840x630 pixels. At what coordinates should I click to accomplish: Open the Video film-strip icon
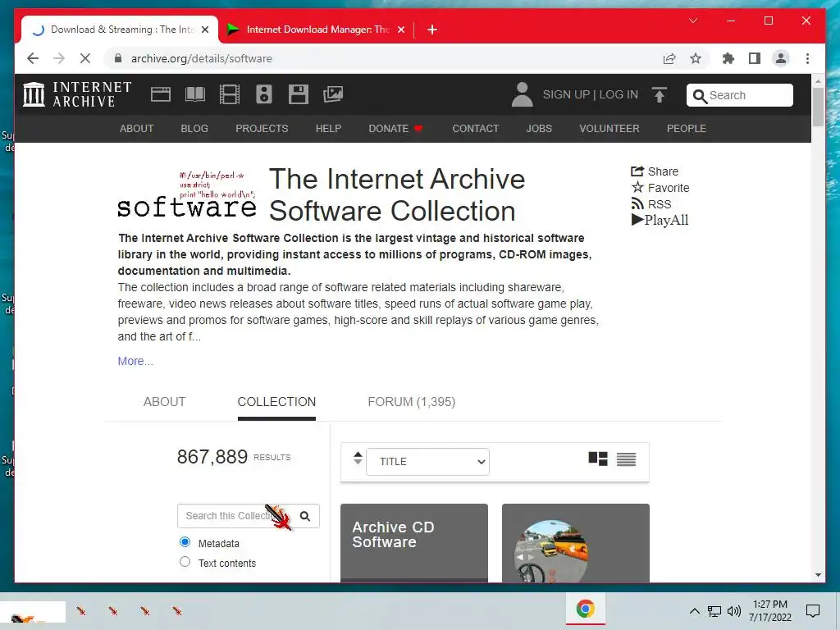230,94
